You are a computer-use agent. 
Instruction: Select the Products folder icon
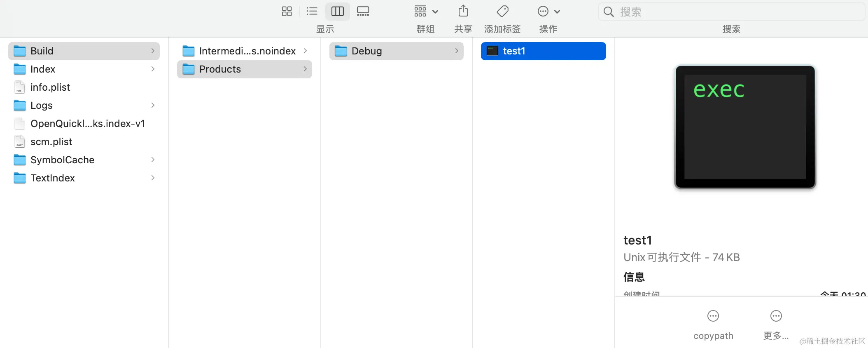pyautogui.click(x=189, y=69)
